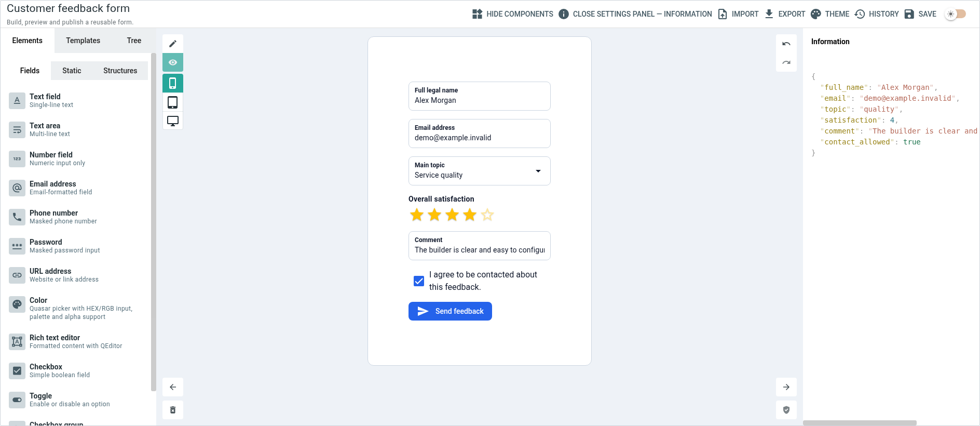Screen dimensions: 980x426
Task: Click the Send feedback button
Action: coord(450,311)
